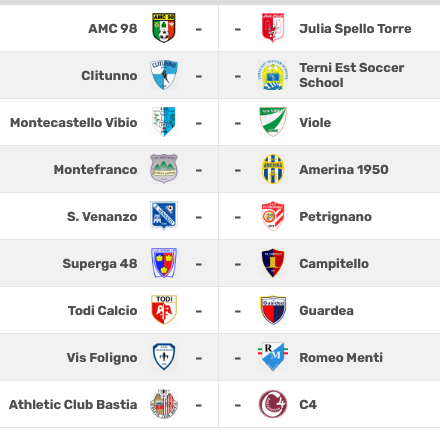Click the S. Venanzo blue logo

pyautogui.click(x=164, y=216)
